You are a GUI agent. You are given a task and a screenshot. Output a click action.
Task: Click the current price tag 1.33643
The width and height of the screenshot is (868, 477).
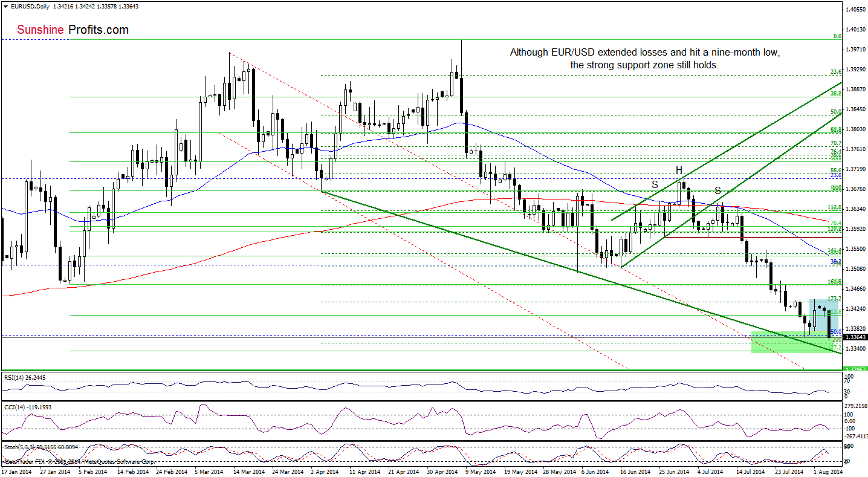(856, 337)
